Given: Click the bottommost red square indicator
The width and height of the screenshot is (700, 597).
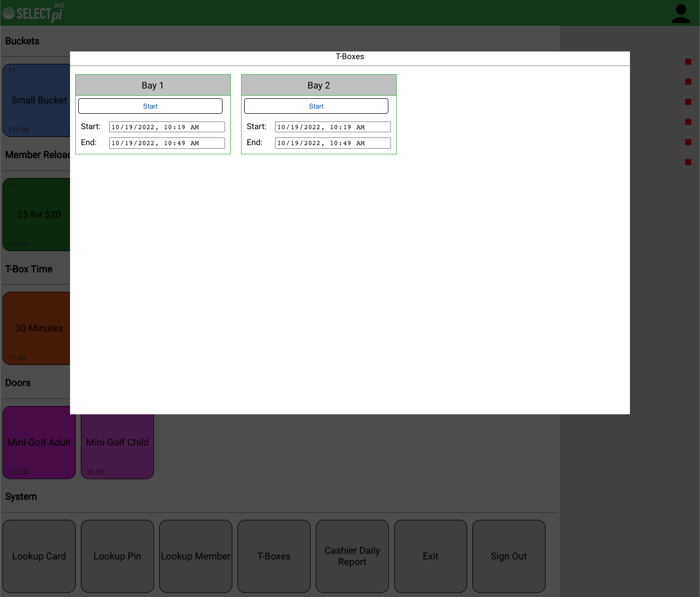Looking at the screenshot, I should (688, 162).
